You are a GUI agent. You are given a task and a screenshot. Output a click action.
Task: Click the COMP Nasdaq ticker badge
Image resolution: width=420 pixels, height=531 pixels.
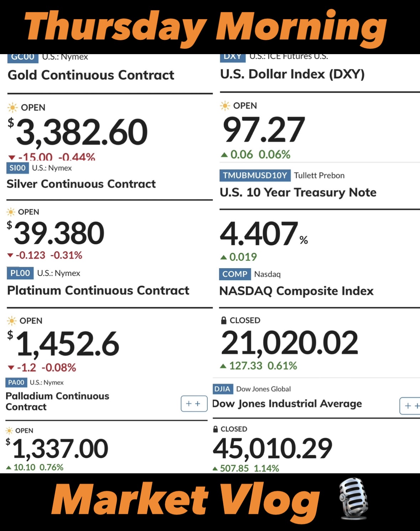coord(235,274)
